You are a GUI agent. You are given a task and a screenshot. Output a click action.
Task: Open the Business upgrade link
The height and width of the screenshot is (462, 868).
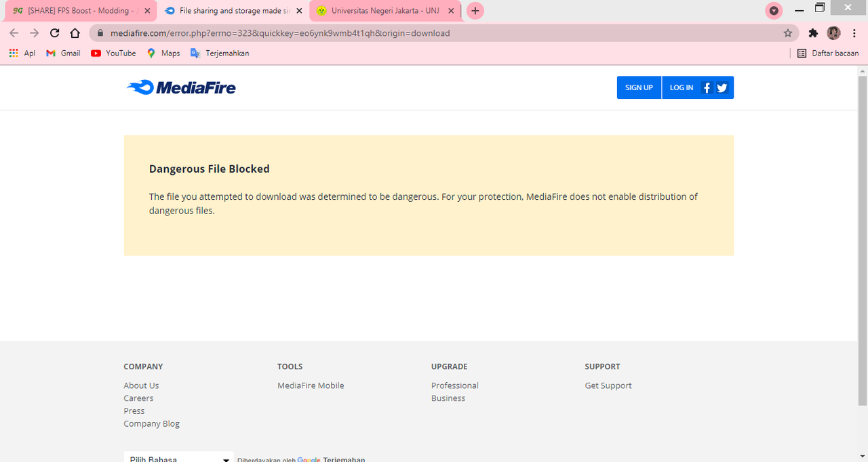point(448,398)
